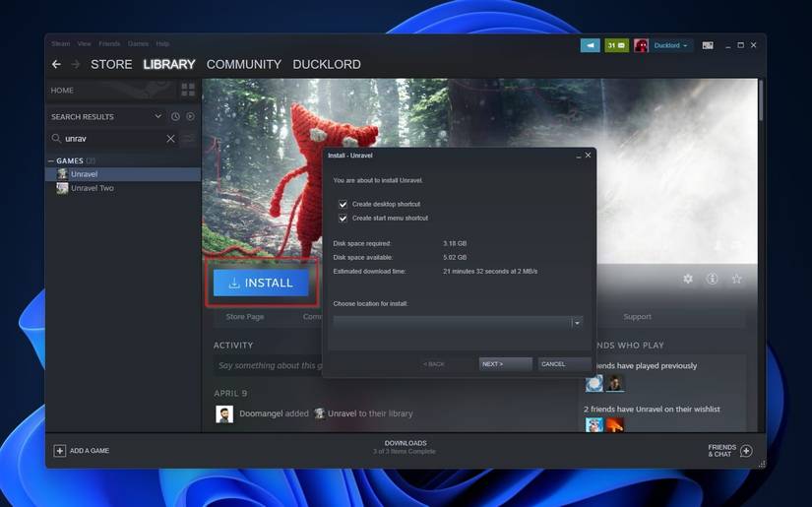The height and width of the screenshot is (507, 812).
Task: Go to the Community tab
Action: coord(244,64)
